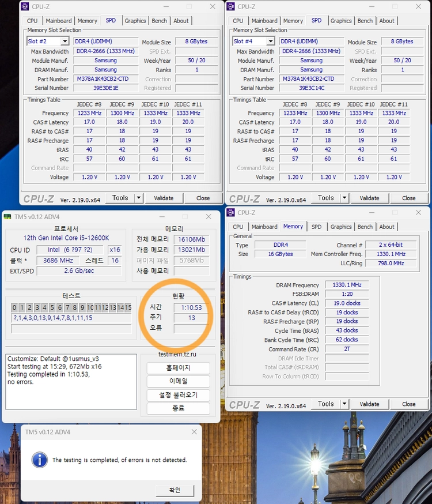Image resolution: width=432 pixels, height=504 pixels.
Task: Switch to CPU tab in Slot #2 window
Action: pyautogui.click(x=32, y=21)
